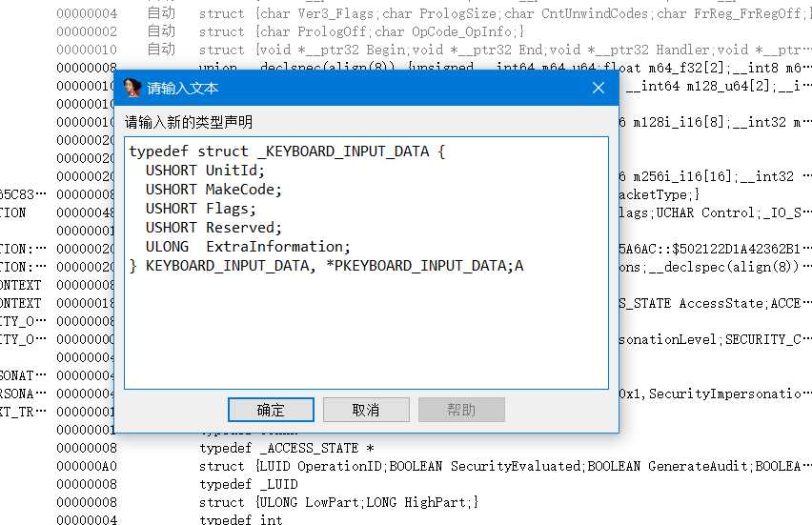Click size value 000000A0 in list
This screenshot has height=525, width=812.
(87, 466)
